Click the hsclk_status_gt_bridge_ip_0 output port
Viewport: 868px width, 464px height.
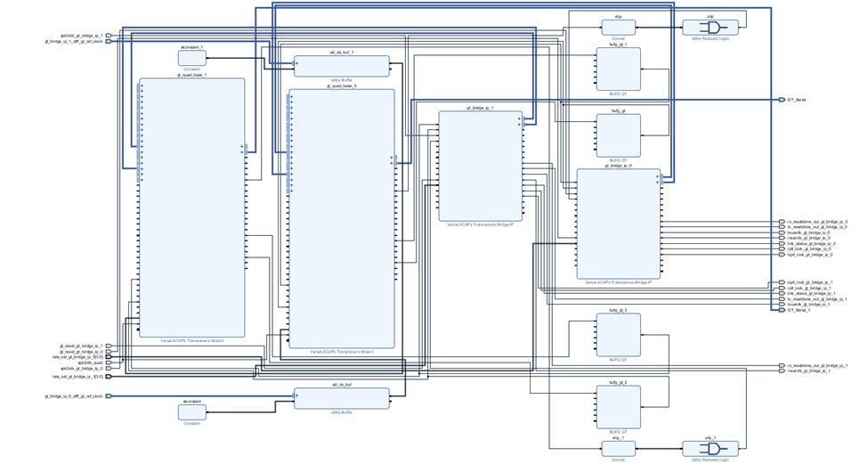click(782, 243)
